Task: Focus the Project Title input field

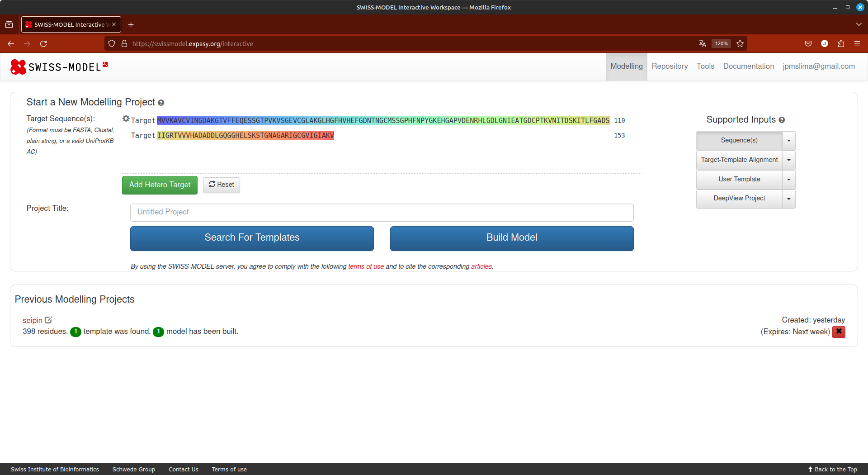Action: tap(382, 212)
